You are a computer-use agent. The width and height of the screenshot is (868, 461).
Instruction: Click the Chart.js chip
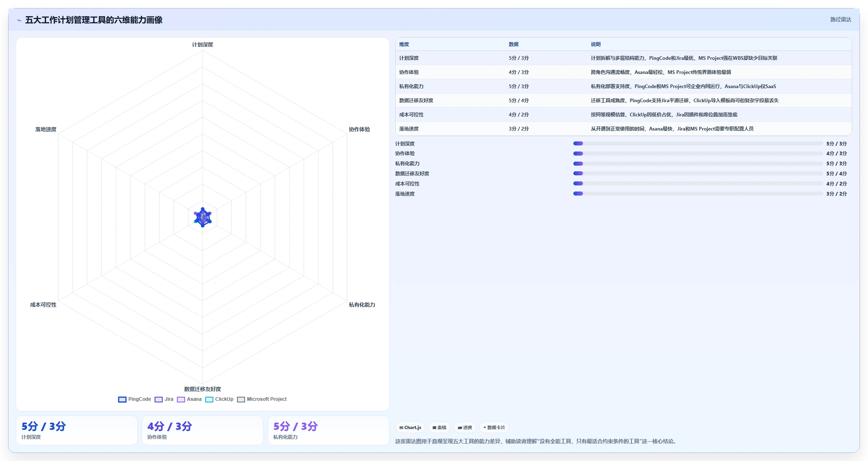click(x=410, y=427)
